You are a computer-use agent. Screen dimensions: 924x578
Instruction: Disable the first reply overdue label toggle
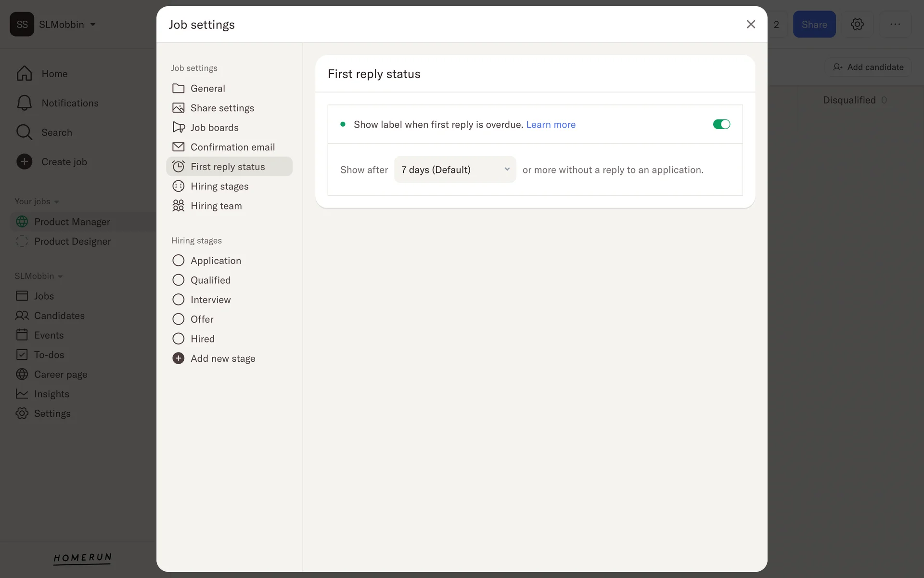coord(721,124)
